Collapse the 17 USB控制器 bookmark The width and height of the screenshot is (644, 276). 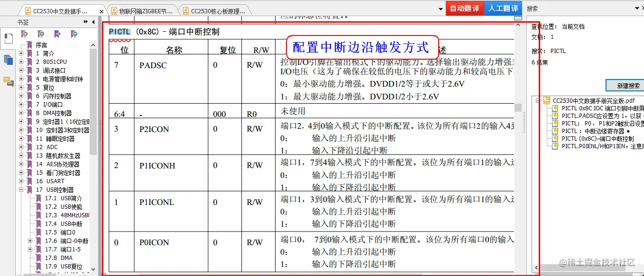point(21,190)
